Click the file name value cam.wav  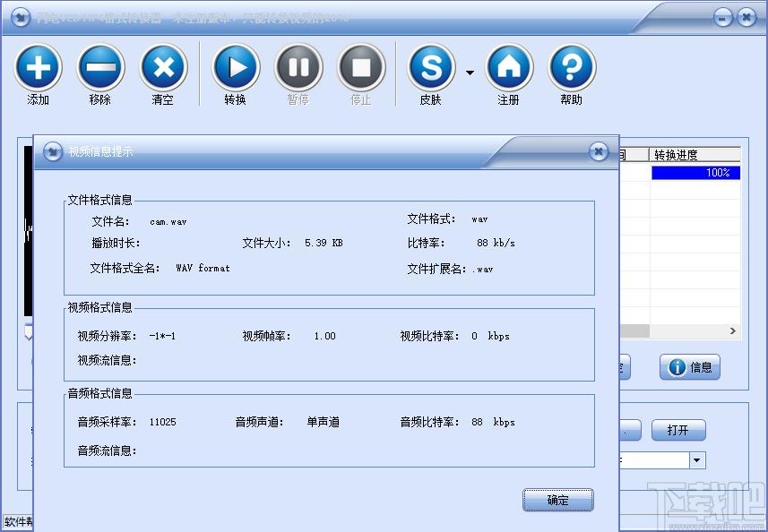(168, 222)
